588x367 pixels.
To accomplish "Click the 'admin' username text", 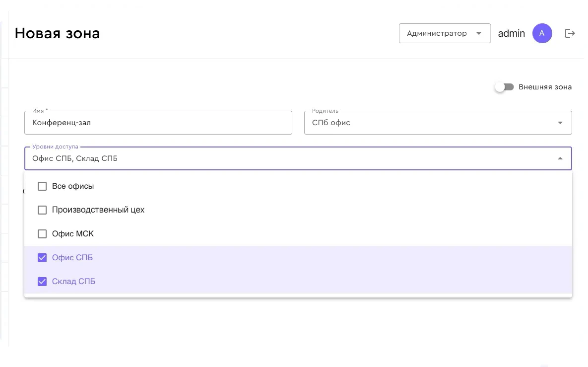I will point(511,33).
